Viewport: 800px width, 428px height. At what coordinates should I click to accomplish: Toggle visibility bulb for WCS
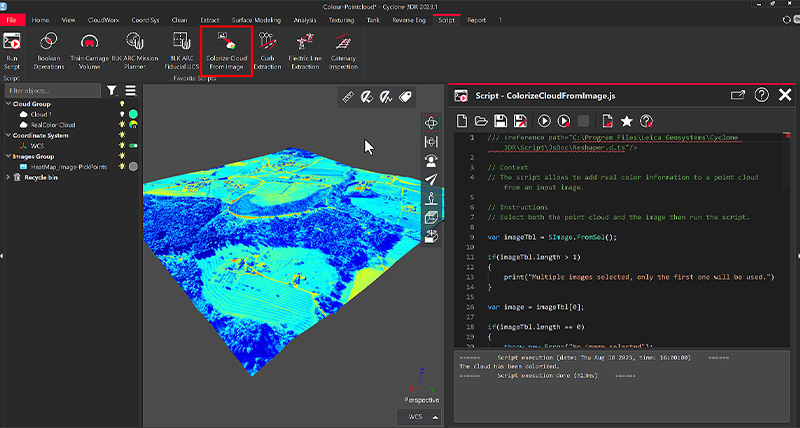point(122,146)
